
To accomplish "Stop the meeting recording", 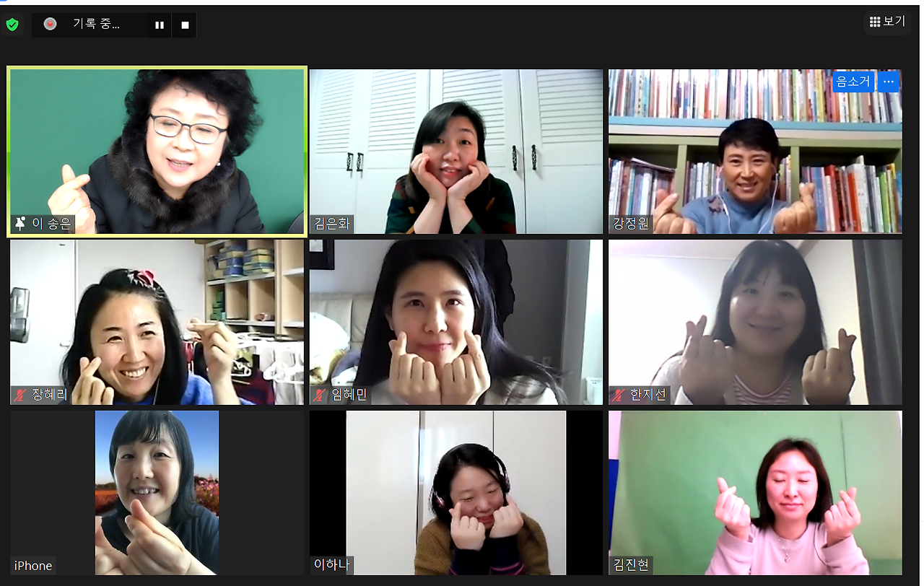I will (x=185, y=25).
